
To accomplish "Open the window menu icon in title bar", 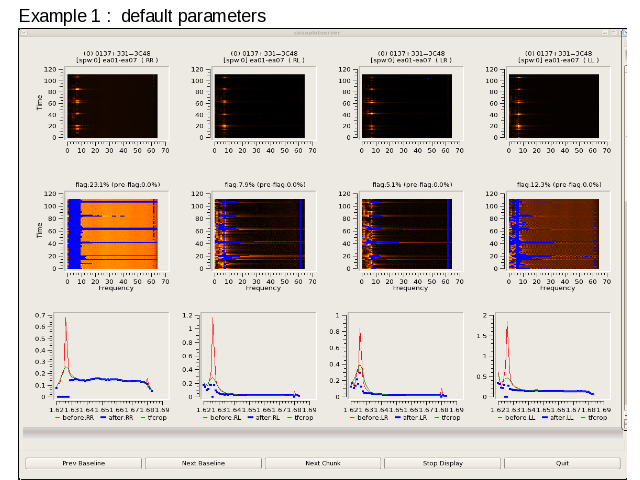I will 23,33.
